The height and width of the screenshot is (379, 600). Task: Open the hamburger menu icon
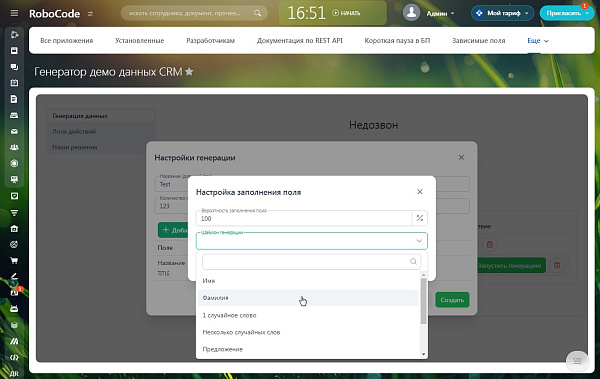(14, 13)
